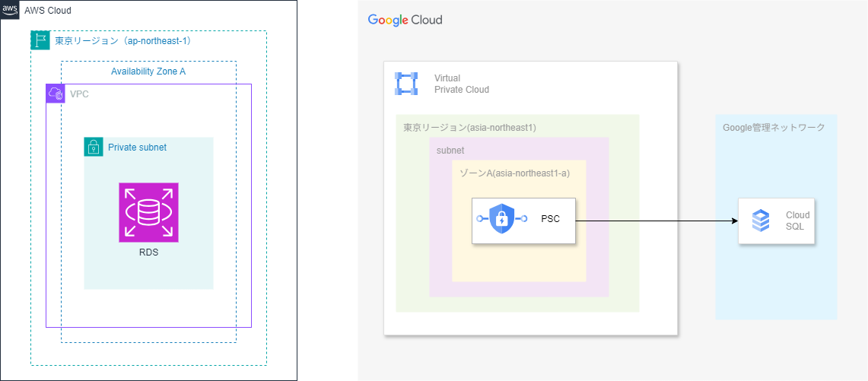The width and height of the screenshot is (868, 381).
Task: Click the "AWS Cloud" label
Action: (48, 11)
